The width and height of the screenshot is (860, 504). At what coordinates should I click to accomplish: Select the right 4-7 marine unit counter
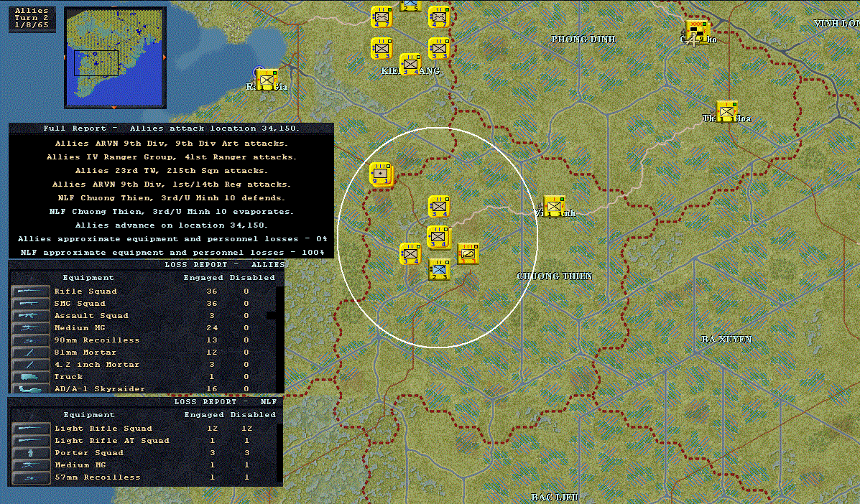click(x=439, y=17)
